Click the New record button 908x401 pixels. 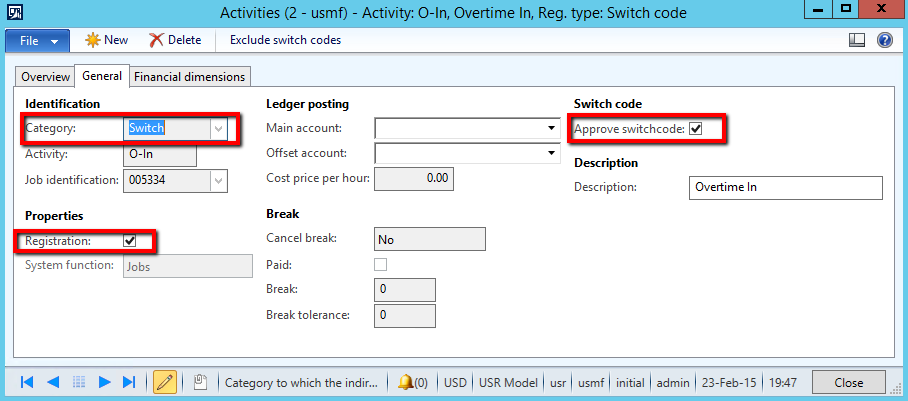pos(106,40)
